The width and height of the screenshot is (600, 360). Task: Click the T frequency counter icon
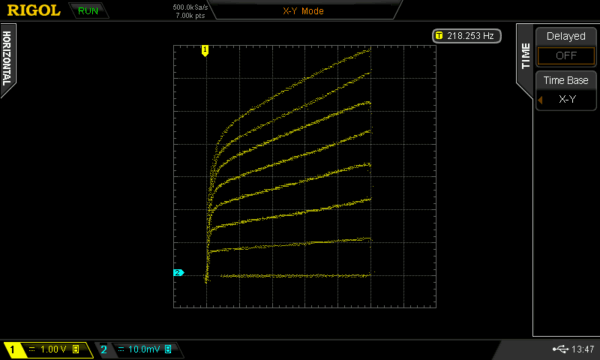(439, 36)
